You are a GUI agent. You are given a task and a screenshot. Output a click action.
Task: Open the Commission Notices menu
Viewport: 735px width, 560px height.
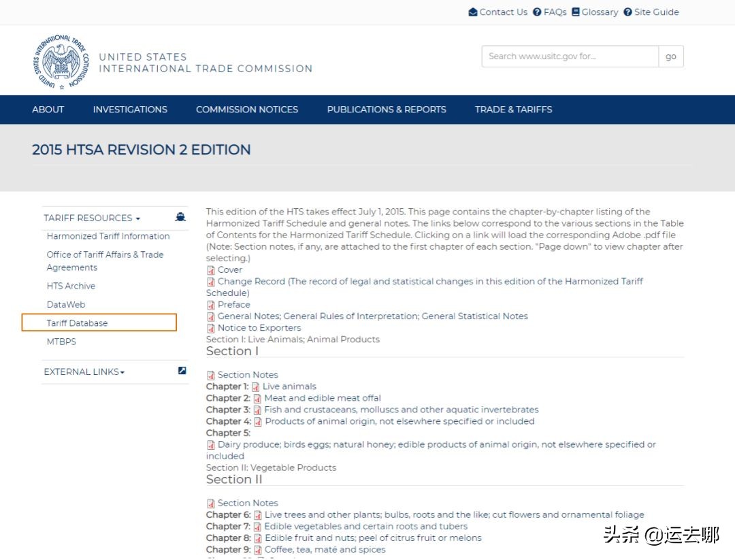(x=247, y=109)
